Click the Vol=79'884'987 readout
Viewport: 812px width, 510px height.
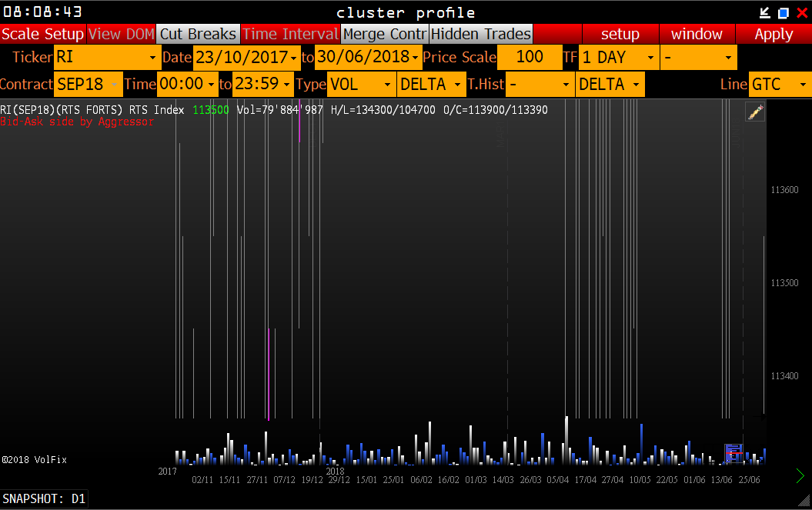[279, 110]
